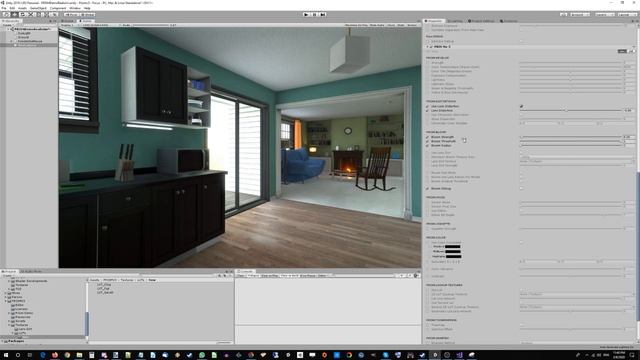This screenshot has height=360, width=640.
Task: Open WhatsApp from the taskbar
Action: click(x=202, y=355)
